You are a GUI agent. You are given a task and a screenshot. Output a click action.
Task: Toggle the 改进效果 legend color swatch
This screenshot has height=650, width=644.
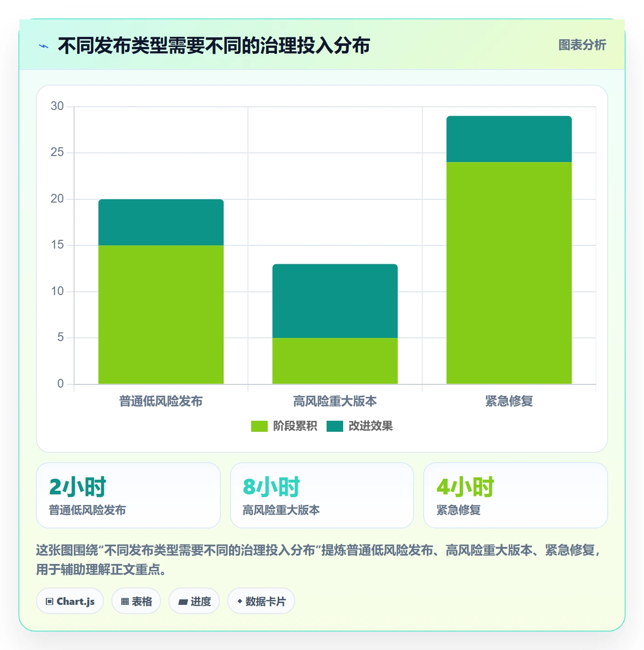335,426
